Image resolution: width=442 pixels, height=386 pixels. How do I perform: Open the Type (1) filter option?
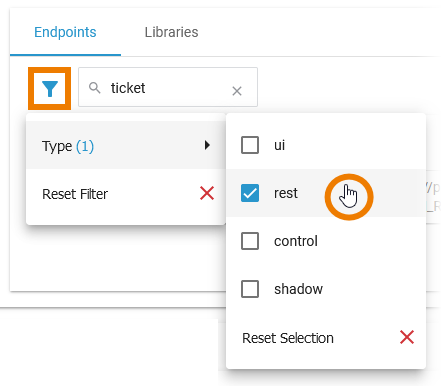[x=126, y=145]
